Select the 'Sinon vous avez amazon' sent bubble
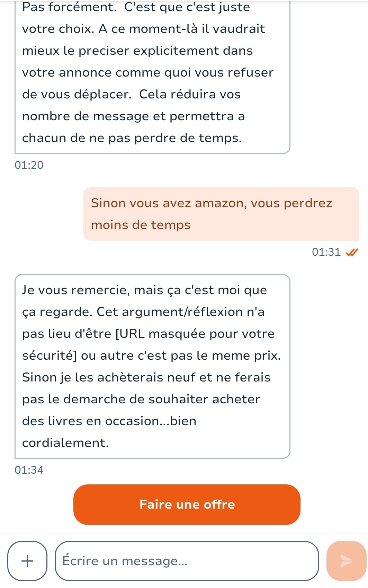Viewport: 368px width, 588px height. click(x=222, y=214)
